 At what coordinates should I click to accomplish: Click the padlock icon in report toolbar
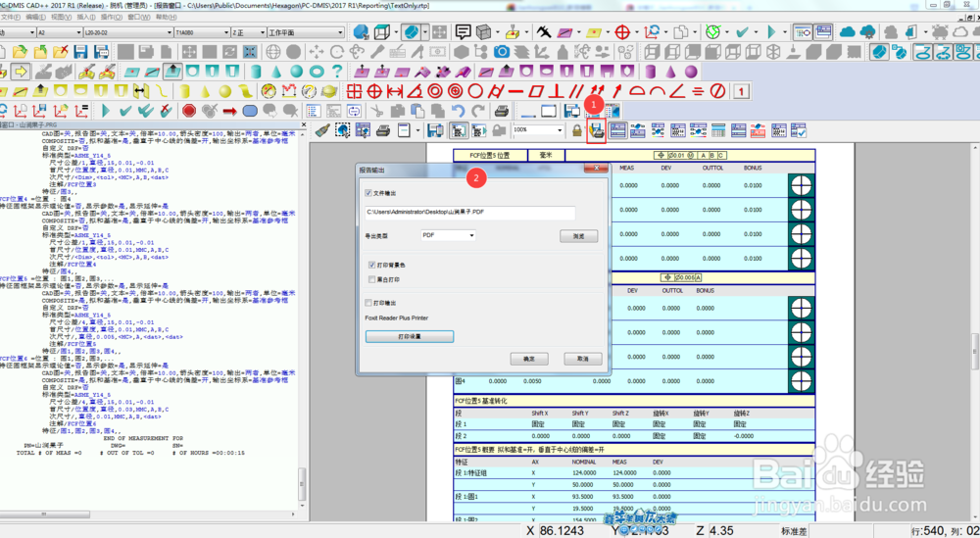pos(577,131)
